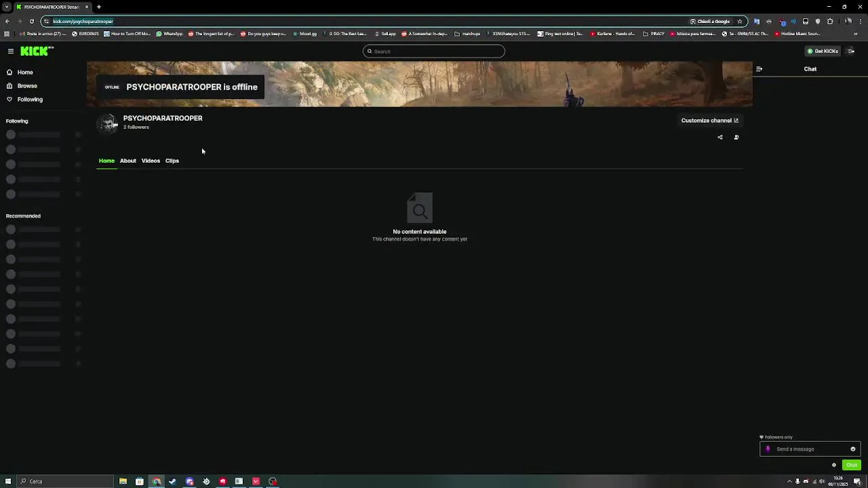This screenshot has width=868, height=488.
Task: Open the emote picker in chat
Action: coord(853,449)
